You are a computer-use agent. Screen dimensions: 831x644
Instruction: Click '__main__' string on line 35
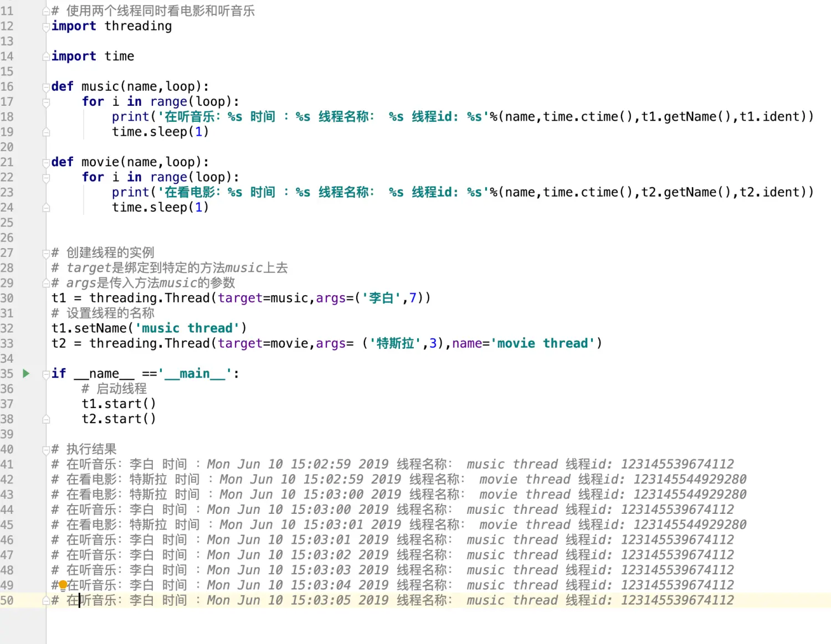tap(194, 374)
